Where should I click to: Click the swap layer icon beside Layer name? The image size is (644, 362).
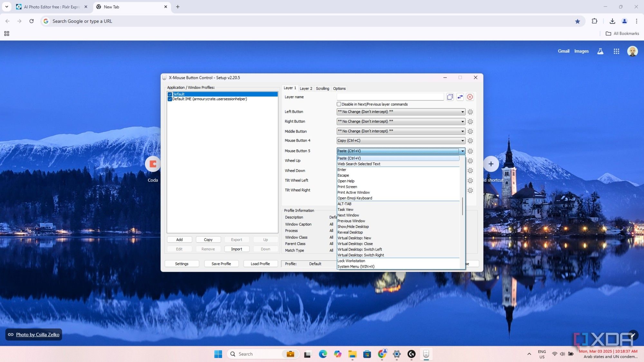[x=460, y=97]
